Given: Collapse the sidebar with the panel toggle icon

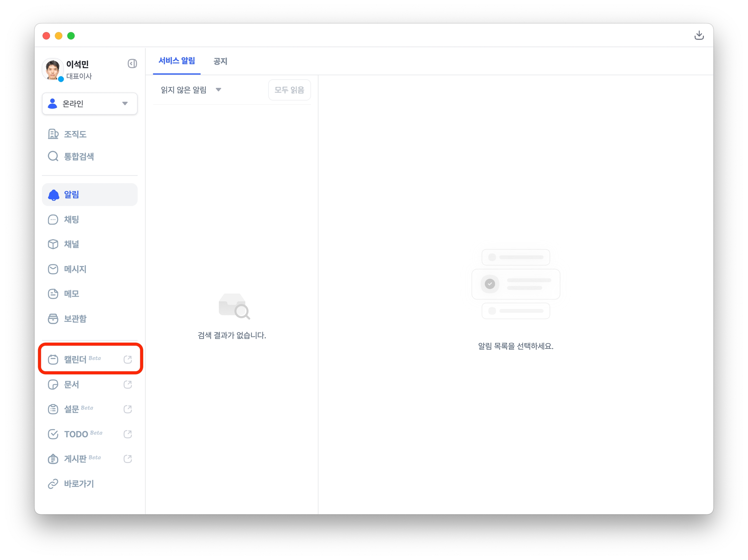Looking at the screenshot, I should point(132,64).
